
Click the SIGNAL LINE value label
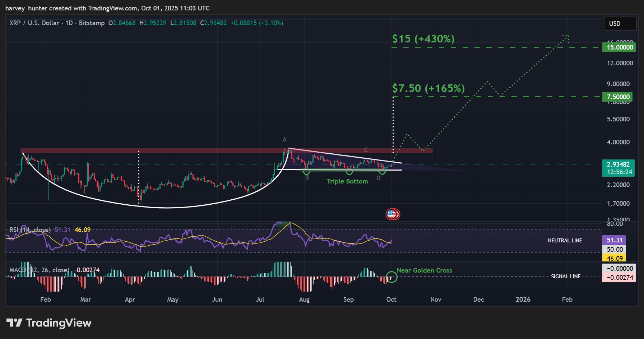coord(566,277)
